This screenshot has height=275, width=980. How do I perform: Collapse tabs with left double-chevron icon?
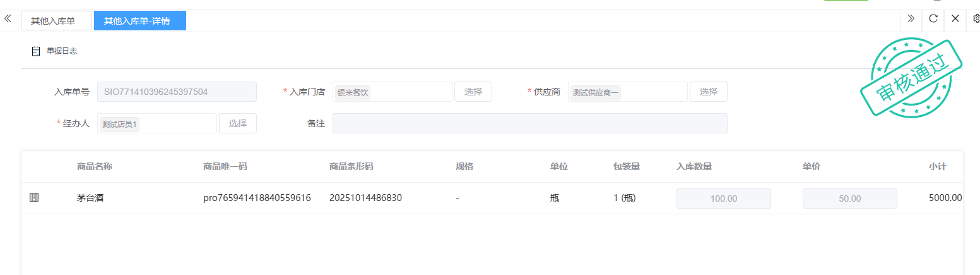(8, 19)
